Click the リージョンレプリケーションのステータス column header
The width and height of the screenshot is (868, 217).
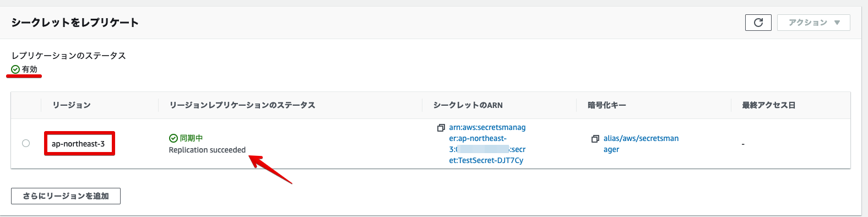(x=242, y=105)
